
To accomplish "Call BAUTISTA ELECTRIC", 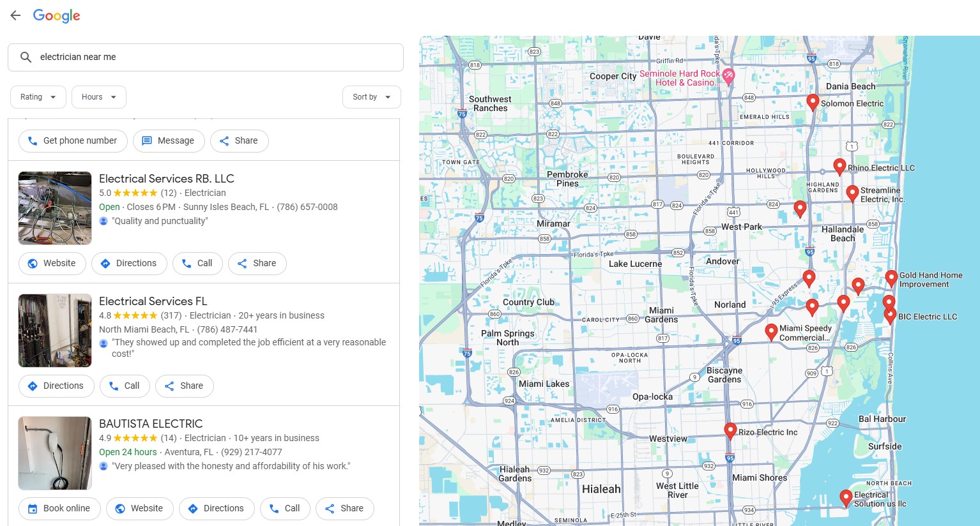I will pos(285,509).
